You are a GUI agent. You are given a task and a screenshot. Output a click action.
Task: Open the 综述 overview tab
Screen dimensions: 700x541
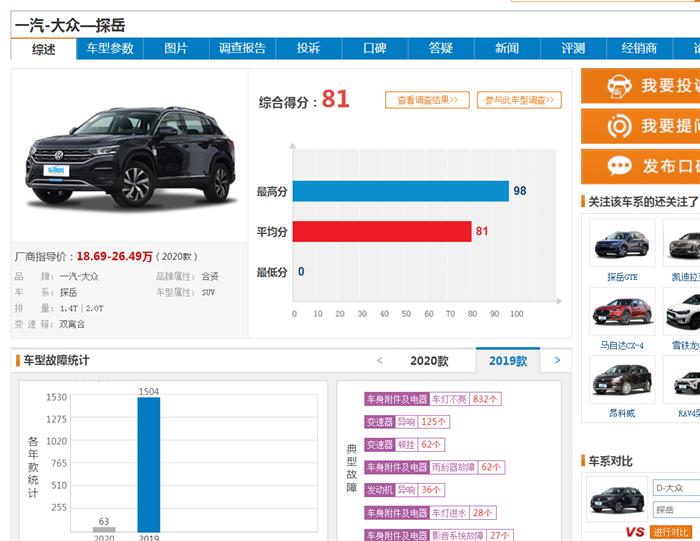point(44,49)
